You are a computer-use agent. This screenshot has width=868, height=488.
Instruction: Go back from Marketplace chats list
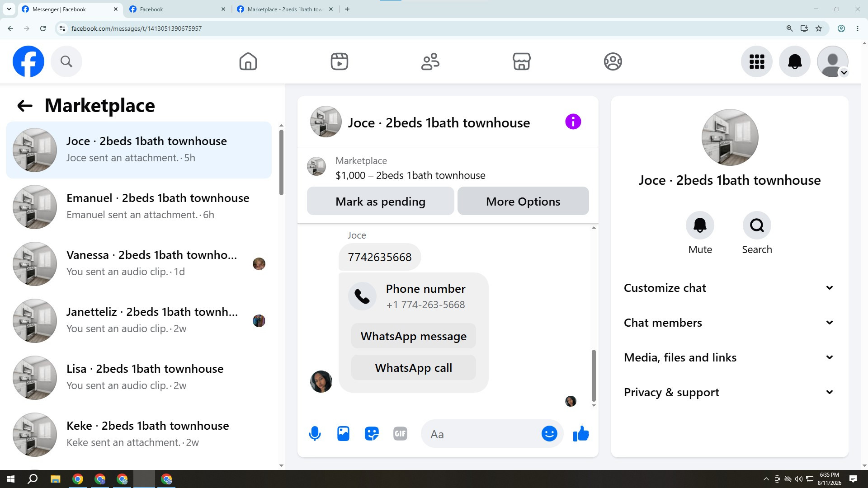click(x=25, y=106)
